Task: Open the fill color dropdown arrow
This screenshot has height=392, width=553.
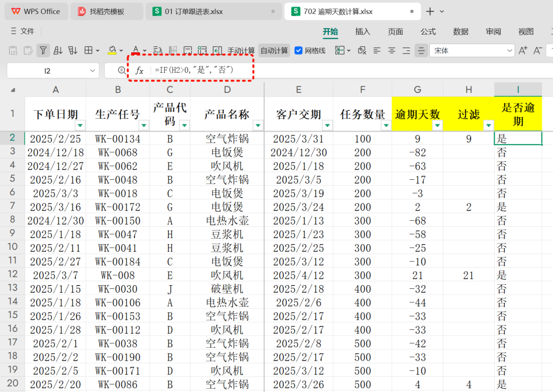Action: pyautogui.click(x=122, y=51)
